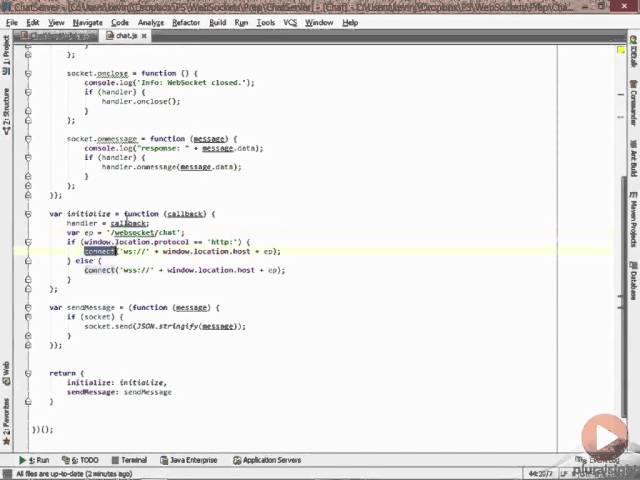Screen dimensions: 640x480
Task: Show the Project tool window sidebar
Action: click(6, 55)
